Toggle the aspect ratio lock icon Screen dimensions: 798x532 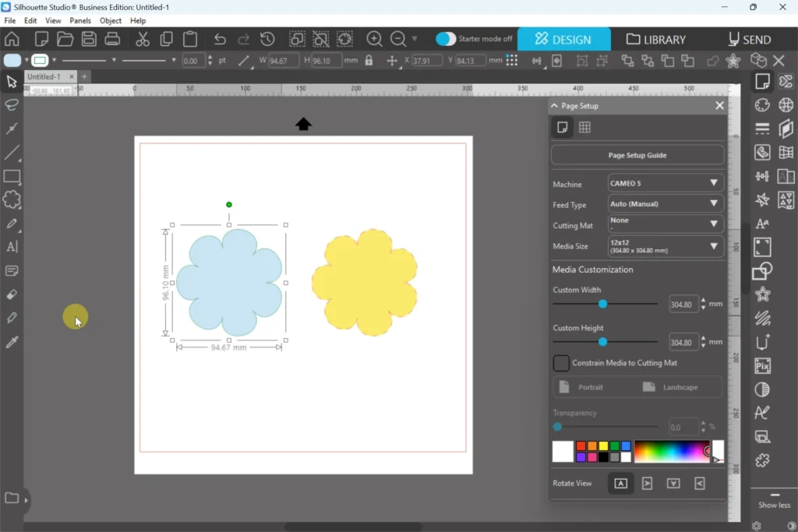click(x=369, y=61)
